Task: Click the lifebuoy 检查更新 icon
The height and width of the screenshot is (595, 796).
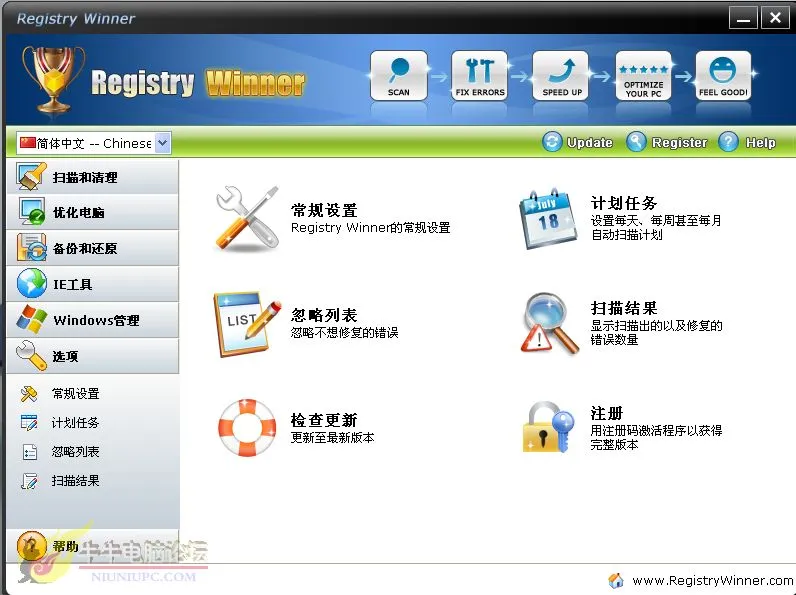Action: point(247,428)
